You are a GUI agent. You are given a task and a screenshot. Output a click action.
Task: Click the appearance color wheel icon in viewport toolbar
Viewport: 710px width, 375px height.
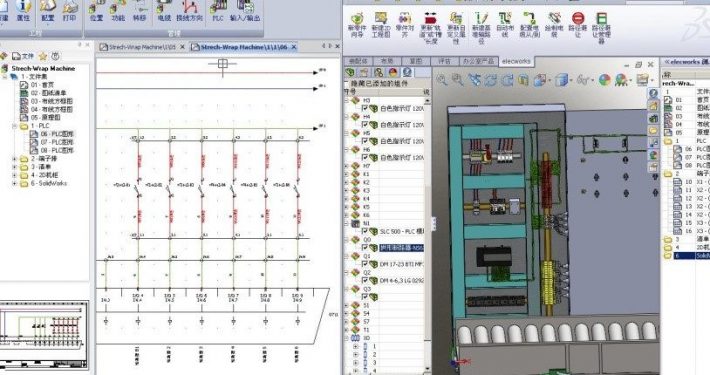(604, 80)
